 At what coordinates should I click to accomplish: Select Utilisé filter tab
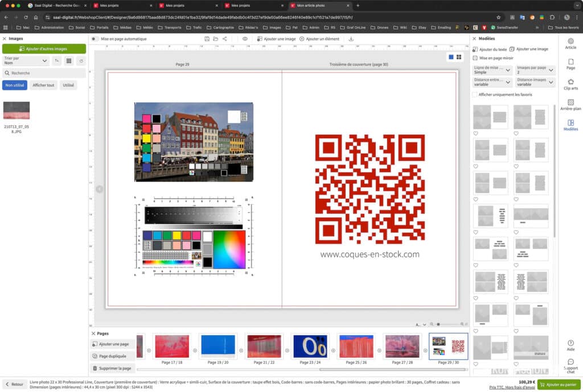(x=68, y=85)
